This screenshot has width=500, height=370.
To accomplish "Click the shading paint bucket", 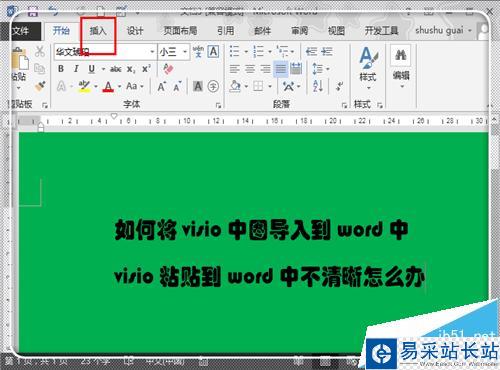I will [x=235, y=87].
